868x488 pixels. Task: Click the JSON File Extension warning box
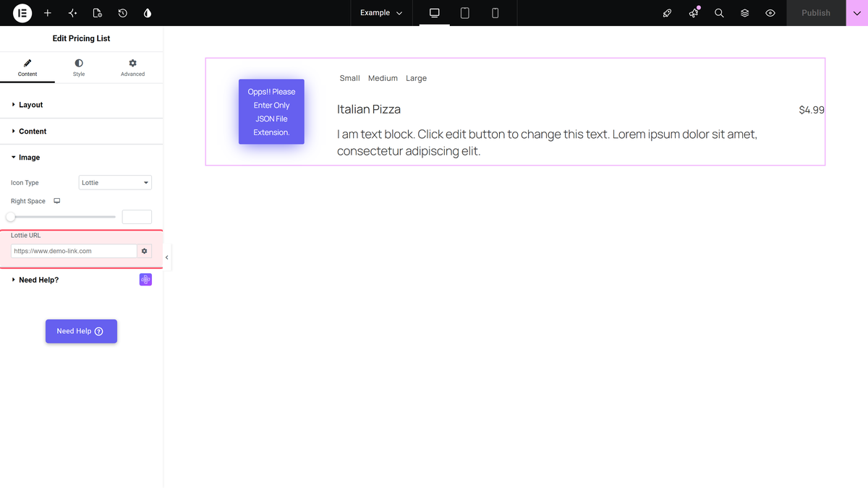(271, 112)
